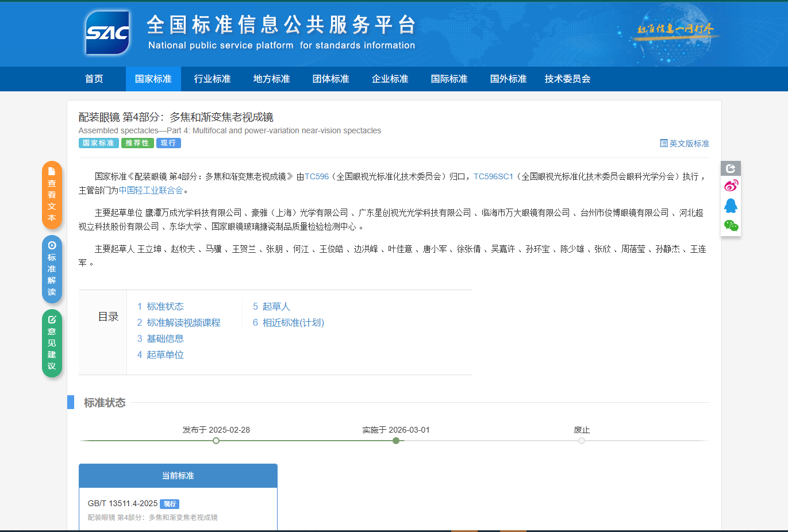Select 技术委员会 navigation tab
788x532 pixels.
click(x=568, y=79)
